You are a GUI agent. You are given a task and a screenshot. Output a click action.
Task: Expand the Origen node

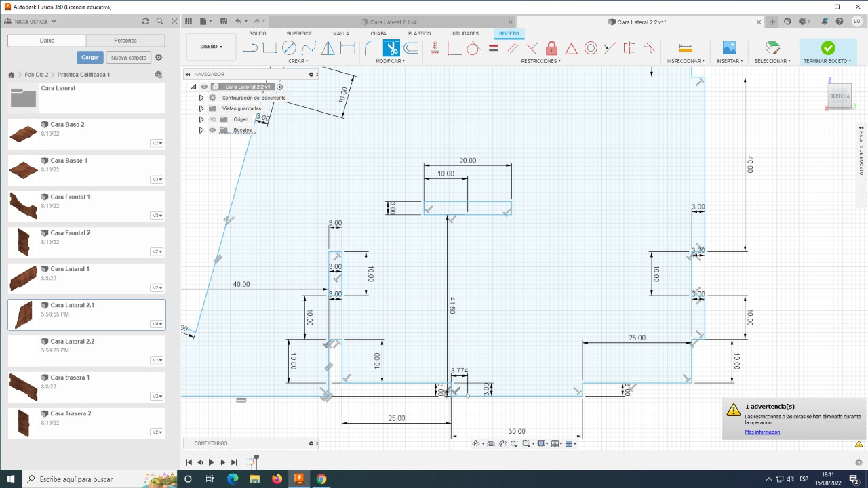201,119
